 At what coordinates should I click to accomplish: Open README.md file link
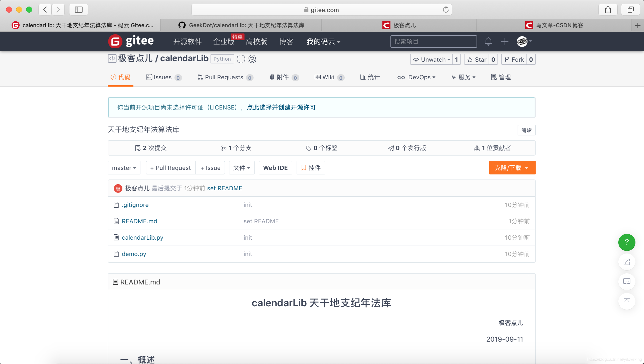(x=139, y=221)
